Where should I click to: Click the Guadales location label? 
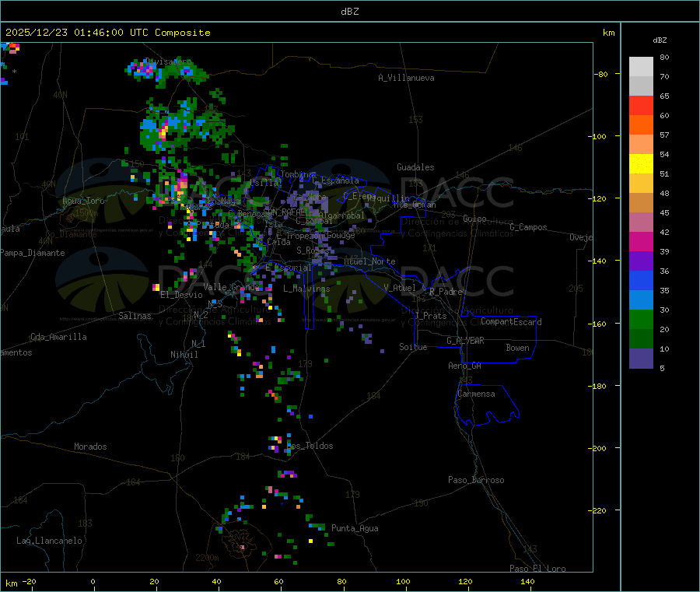pyautogui.click(x=415, y=167)
